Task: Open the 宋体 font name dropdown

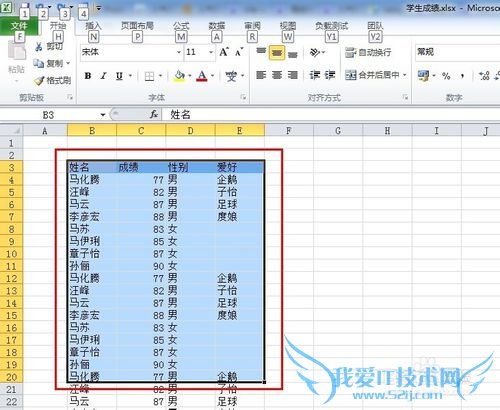Action: pos(179,52)
